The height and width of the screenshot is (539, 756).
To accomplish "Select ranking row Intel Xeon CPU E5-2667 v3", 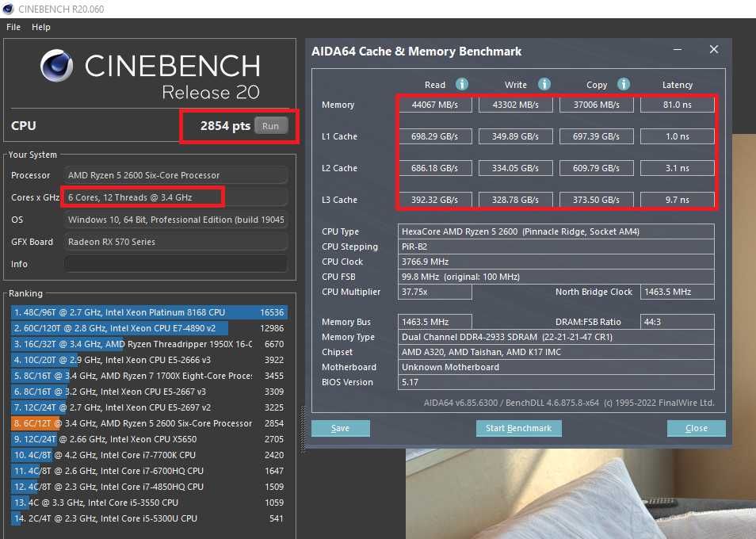I will coord(149,392).
